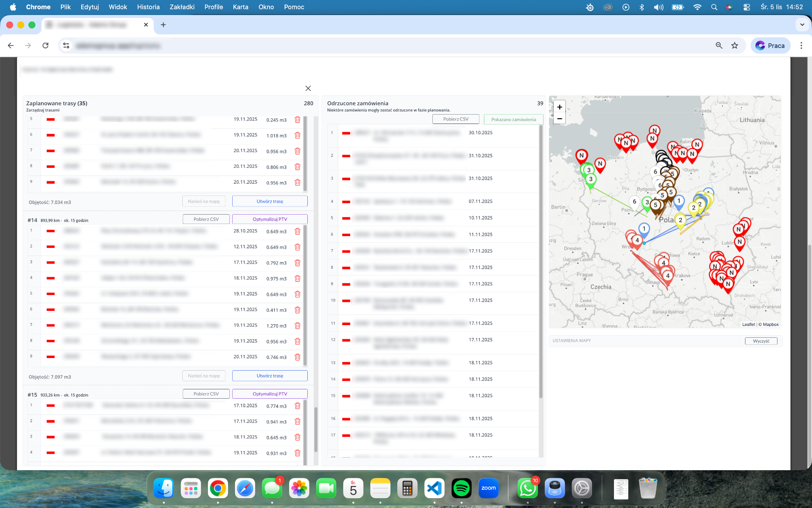Image resolution: width=812 pixels, height=508 pixels.
Task: Open the Praca profile chip
Action: 770,46
